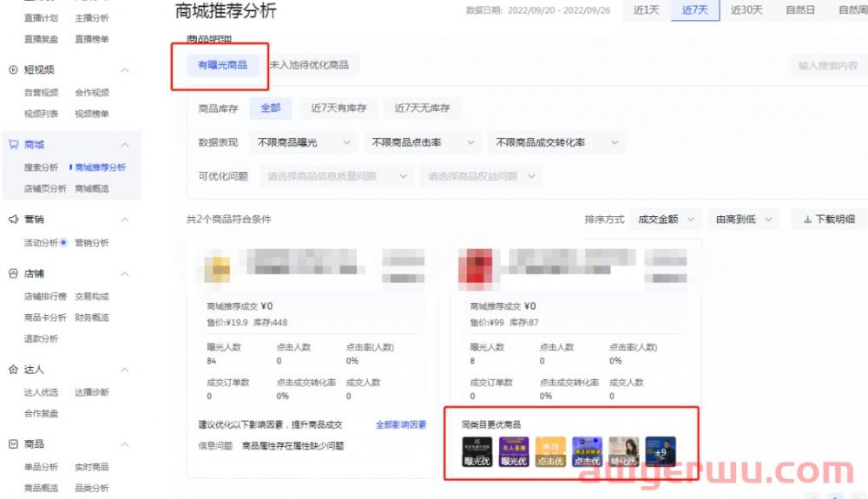Image resolution: width=868 pixels, height=499 pixels.
Task: Click the 商品 icon in sidebar
Action: click(13, 443)
